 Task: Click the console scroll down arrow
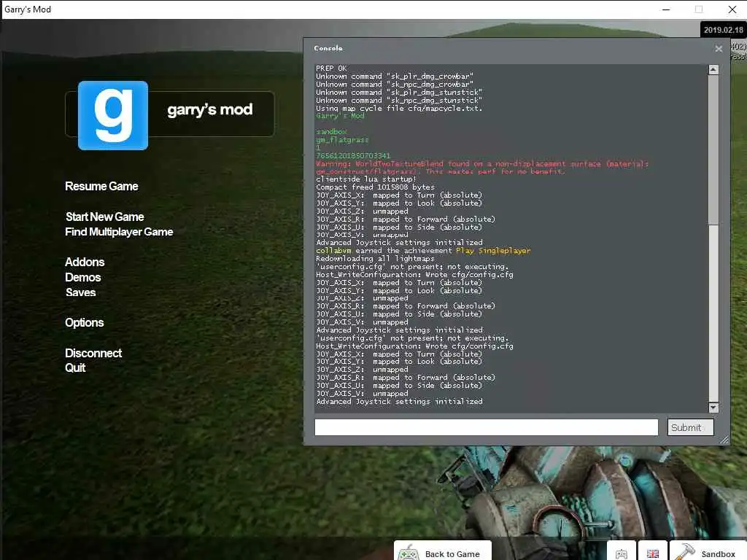[713, 407]
